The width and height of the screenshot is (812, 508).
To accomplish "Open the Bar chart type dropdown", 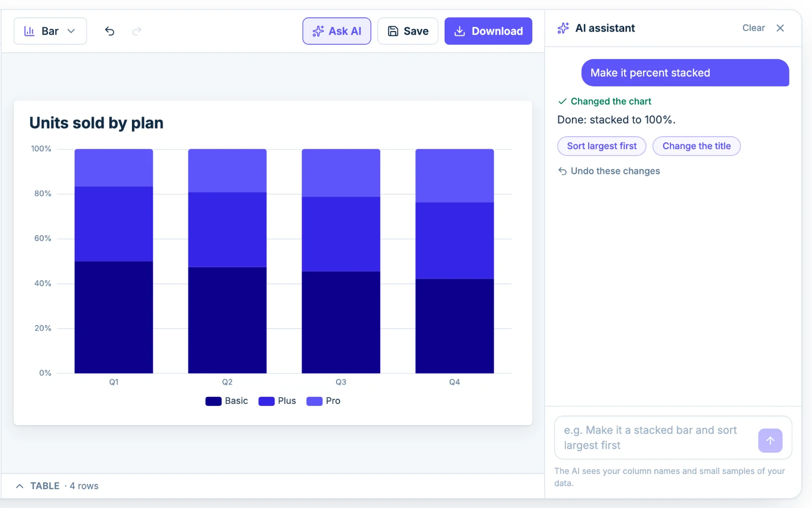I will (50, 31).
